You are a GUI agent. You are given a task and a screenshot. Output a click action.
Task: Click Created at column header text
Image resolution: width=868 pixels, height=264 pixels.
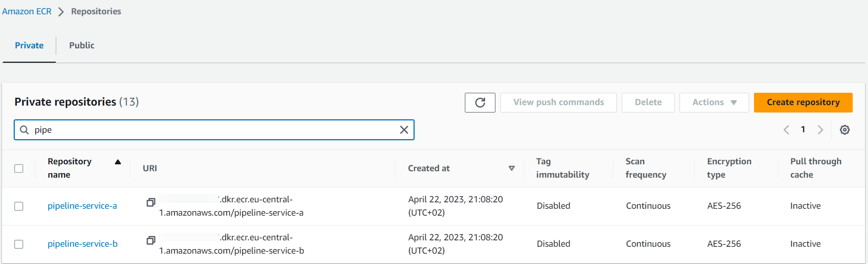[429, 168]
